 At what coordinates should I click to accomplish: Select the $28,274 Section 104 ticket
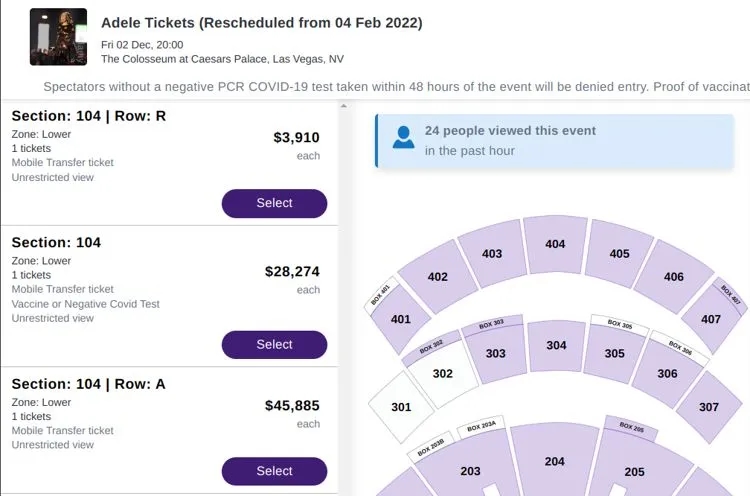coord(274,345)
